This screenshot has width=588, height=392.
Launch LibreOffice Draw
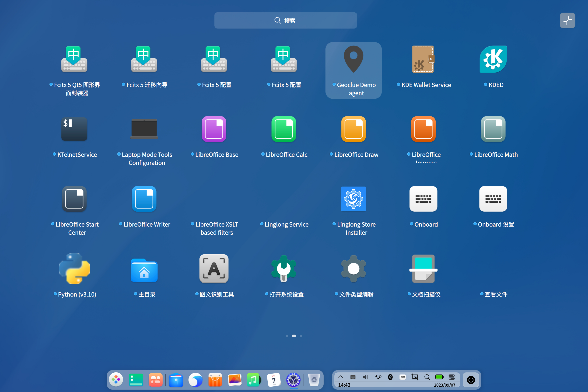(353, 129)
